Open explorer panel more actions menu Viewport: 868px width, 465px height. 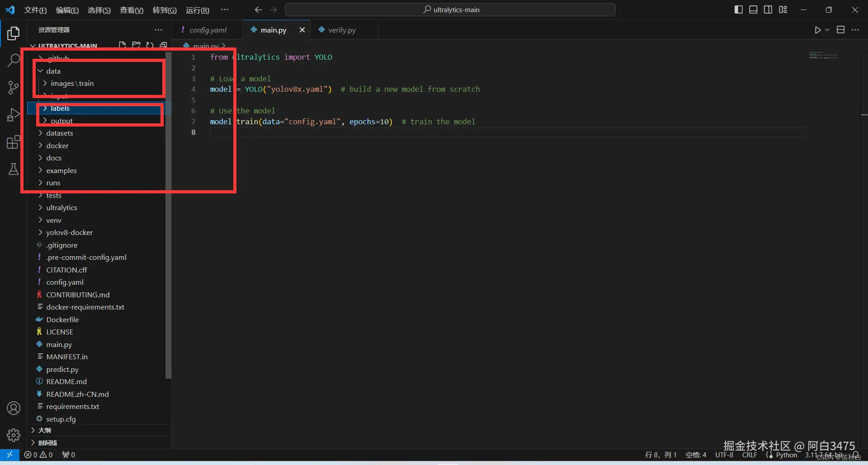(x=158, y=30)
